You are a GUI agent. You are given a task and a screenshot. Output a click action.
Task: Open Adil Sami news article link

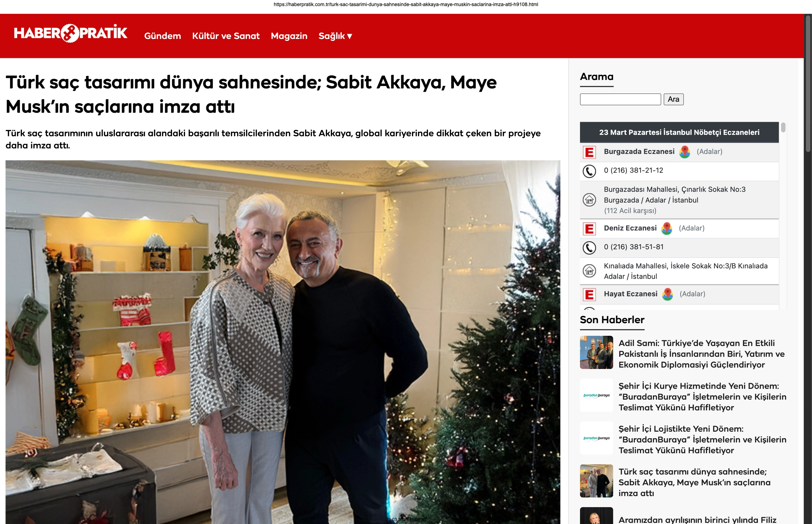coord(702,353)
